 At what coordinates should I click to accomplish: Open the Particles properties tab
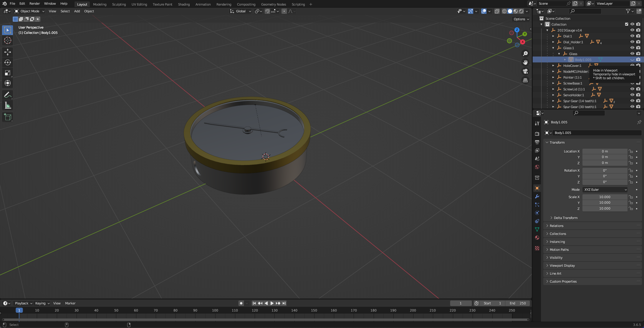pos(537,205)
